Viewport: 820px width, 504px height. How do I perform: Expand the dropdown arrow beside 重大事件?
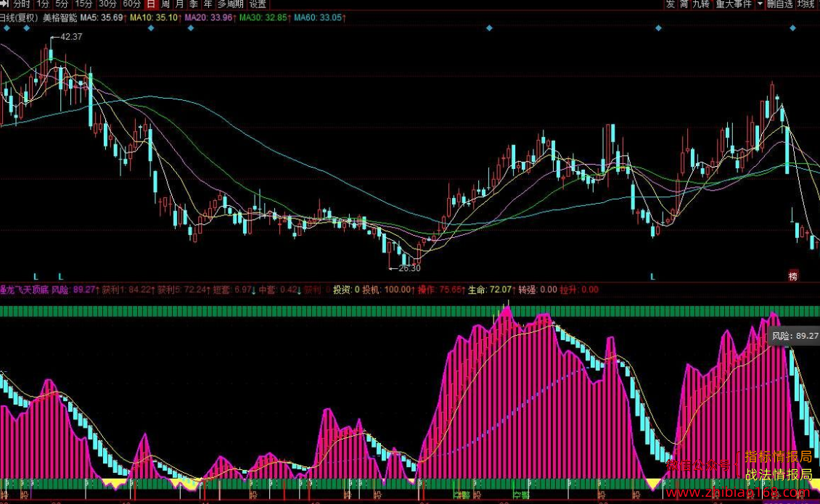click(x=760, y=4)
